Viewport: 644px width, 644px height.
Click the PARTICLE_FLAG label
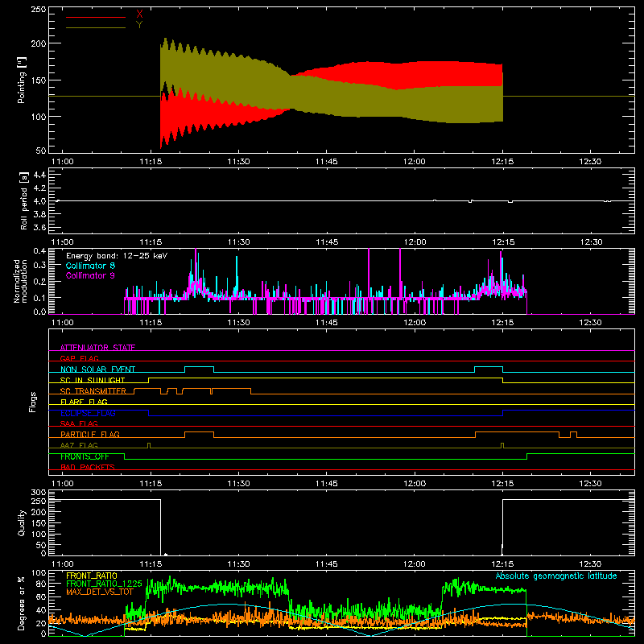click(90, 434)
